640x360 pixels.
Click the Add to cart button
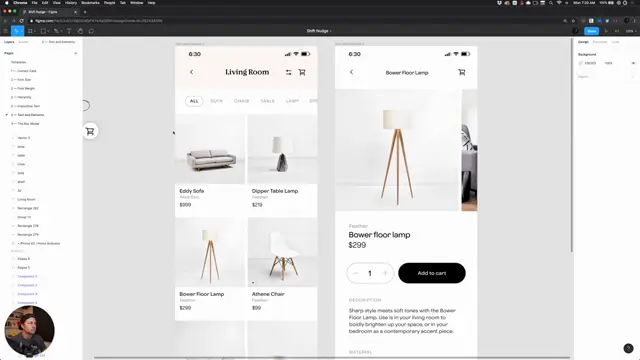(432, 273)
